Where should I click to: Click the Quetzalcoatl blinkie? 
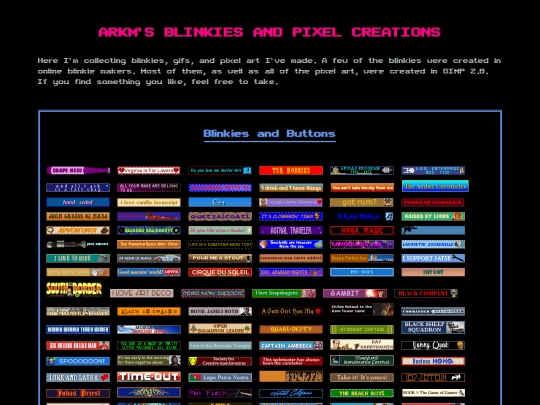coord(220,216)
